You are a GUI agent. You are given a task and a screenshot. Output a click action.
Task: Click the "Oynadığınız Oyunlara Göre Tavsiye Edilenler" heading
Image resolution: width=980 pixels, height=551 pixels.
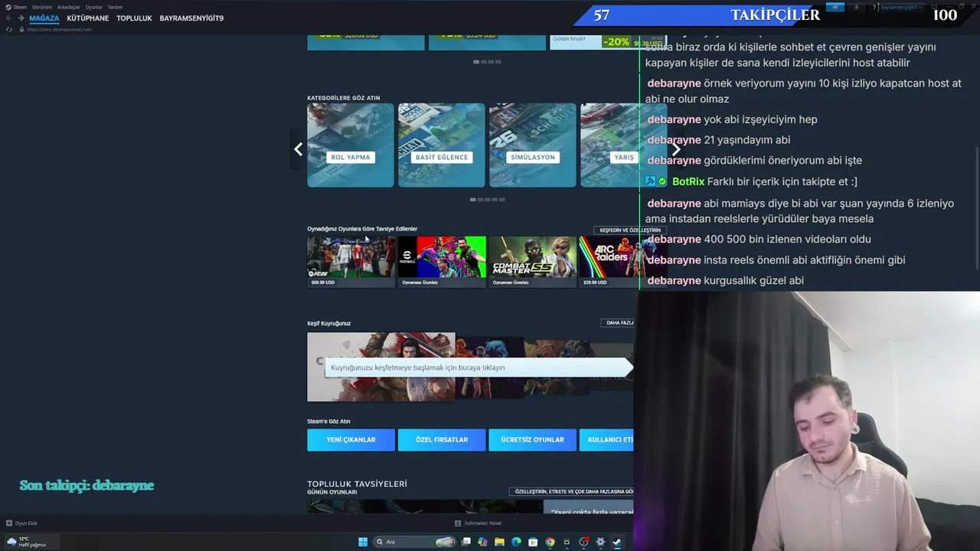click(x=362, y=229)
